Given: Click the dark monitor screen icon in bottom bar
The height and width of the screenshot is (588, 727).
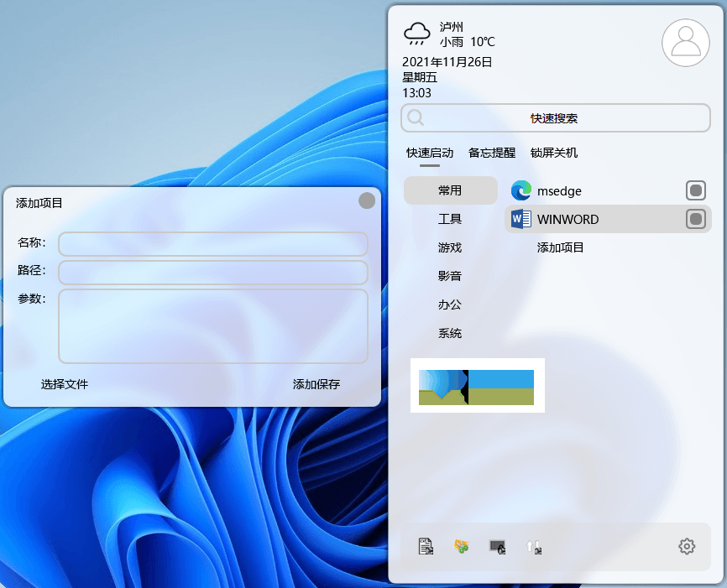Looking at the screenshot, I should 497,547.
